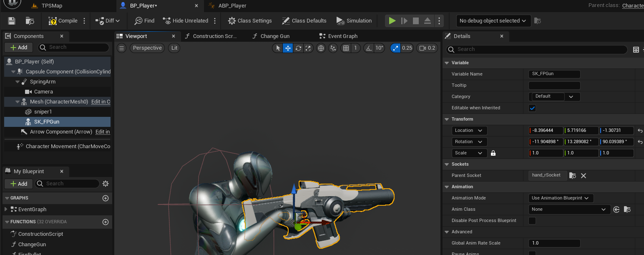Select the Rotate transform tool

pyautogui.click(x=298, y=48)
